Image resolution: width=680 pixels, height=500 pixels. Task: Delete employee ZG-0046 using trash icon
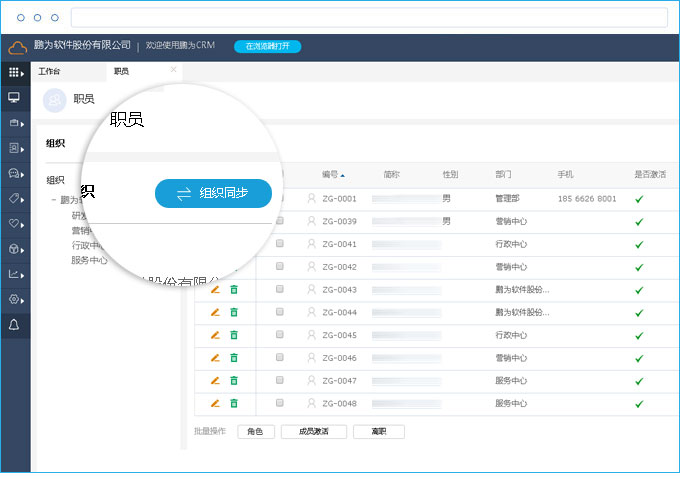point(234,358)
